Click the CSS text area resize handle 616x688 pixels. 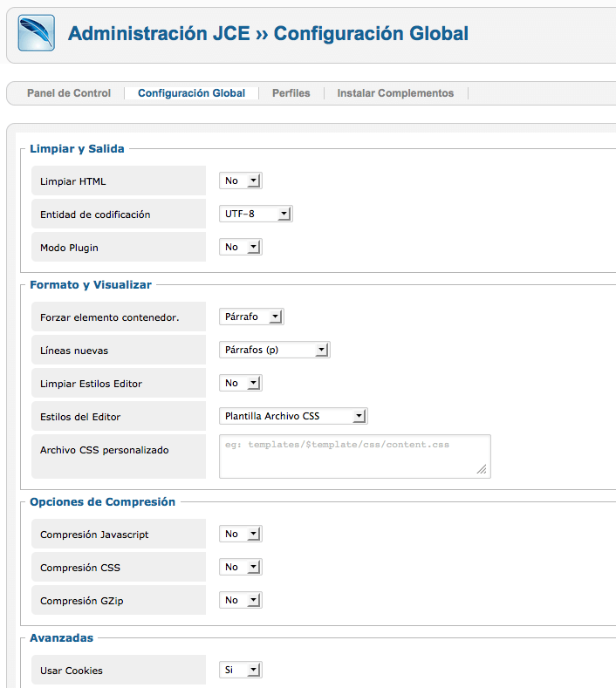(x=483, y=469)
